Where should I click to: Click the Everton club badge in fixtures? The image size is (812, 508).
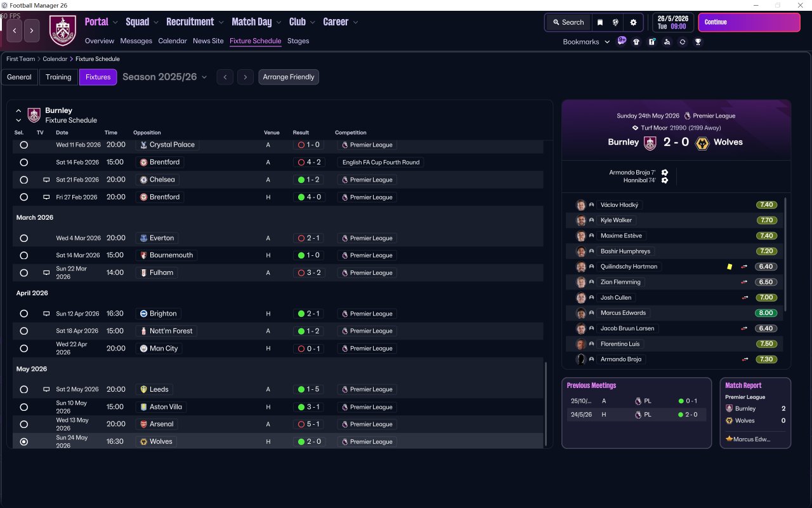point(143,238)
